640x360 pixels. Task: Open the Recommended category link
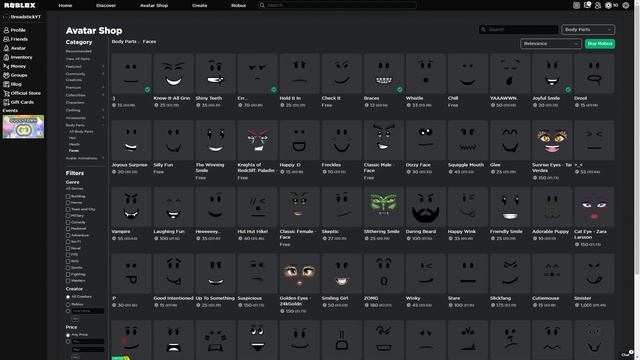[79, 51]
